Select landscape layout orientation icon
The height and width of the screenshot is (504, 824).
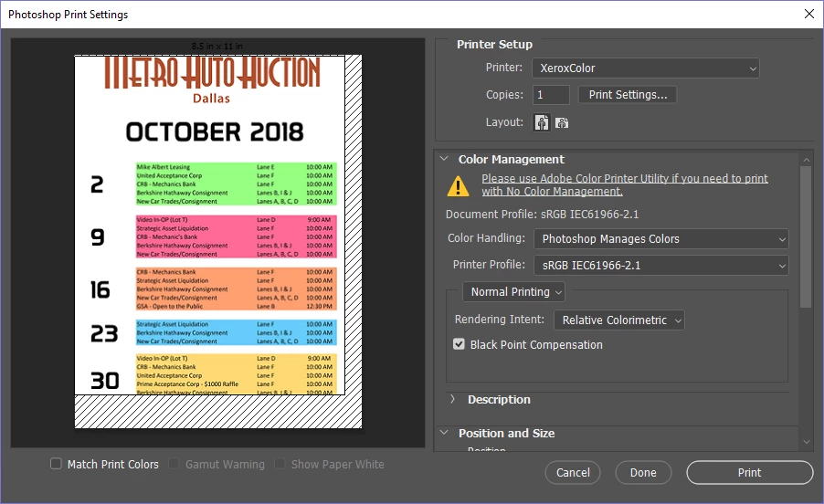pyautogui.click(x=562, y=123)
